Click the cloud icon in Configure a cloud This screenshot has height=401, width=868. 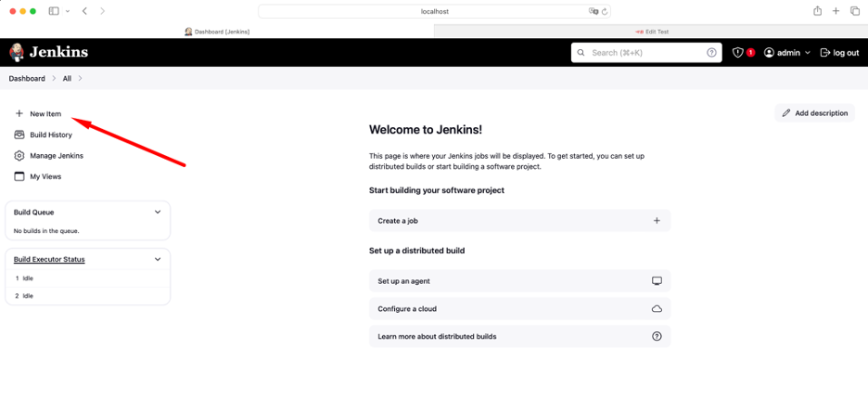[657, 308]
